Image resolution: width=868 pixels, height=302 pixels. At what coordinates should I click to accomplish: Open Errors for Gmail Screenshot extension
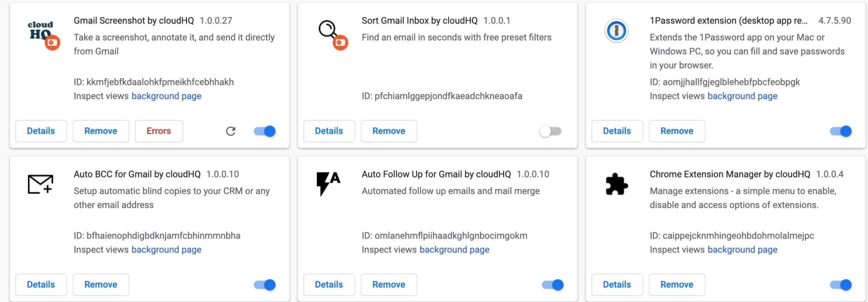(159, 131)
